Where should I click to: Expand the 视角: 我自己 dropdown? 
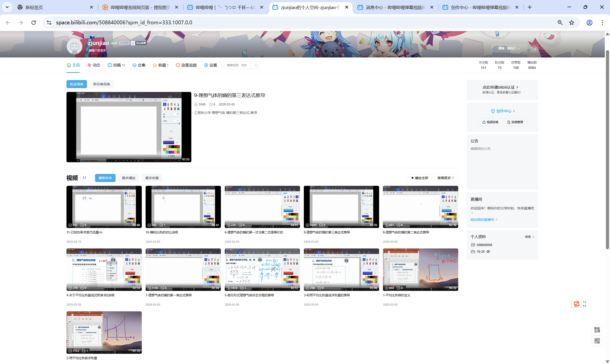pos(509,48)
